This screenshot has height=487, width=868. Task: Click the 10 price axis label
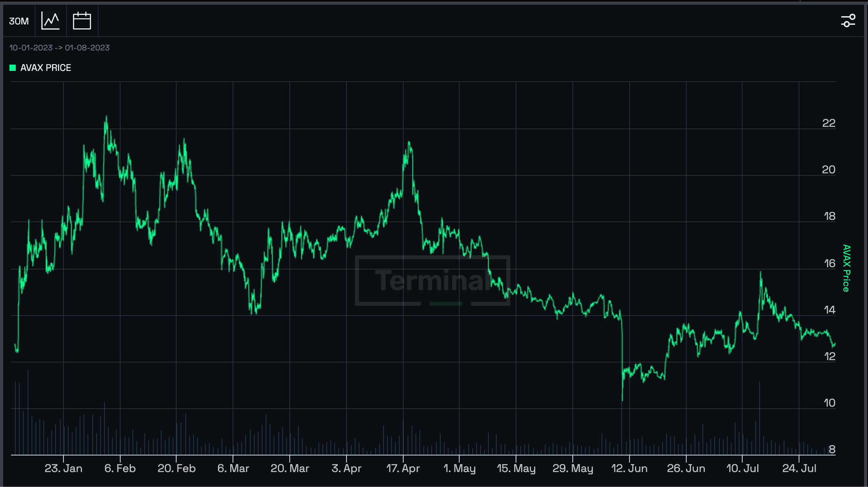pyautogui.click(x=829, y=403)
